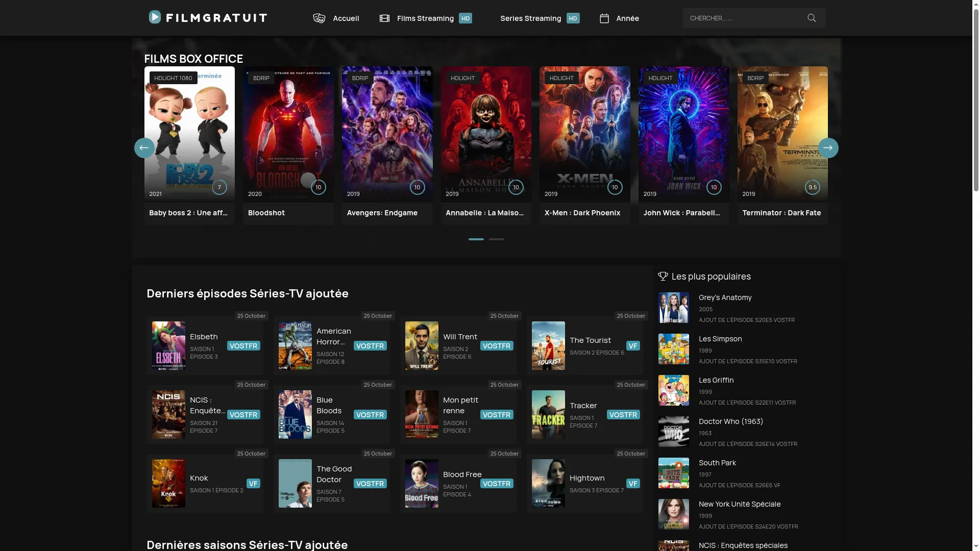Open Blue Bloods Saison 14 Épisode 5
Viewport: 980px width, 551px height.
pos(332,414)
